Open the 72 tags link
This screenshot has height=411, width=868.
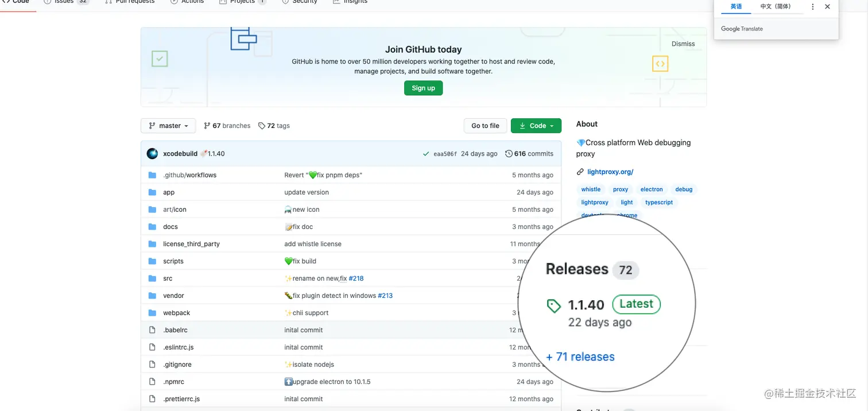click(274, 126)
